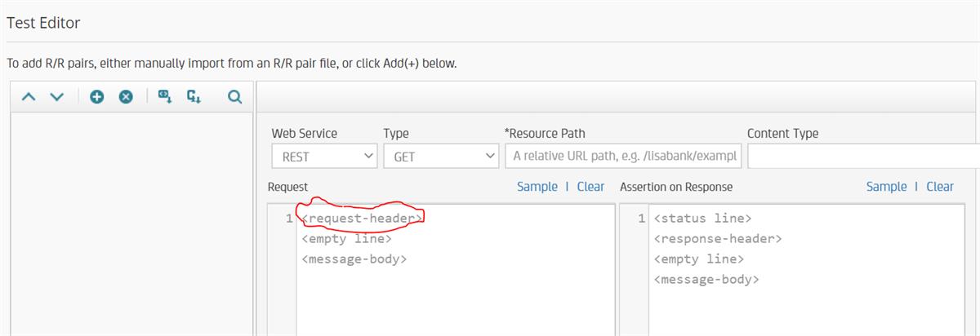Viewport: 980px width, 336px height.
Task: Click the <response-header> placeholder text
Action: pos(718,239)
